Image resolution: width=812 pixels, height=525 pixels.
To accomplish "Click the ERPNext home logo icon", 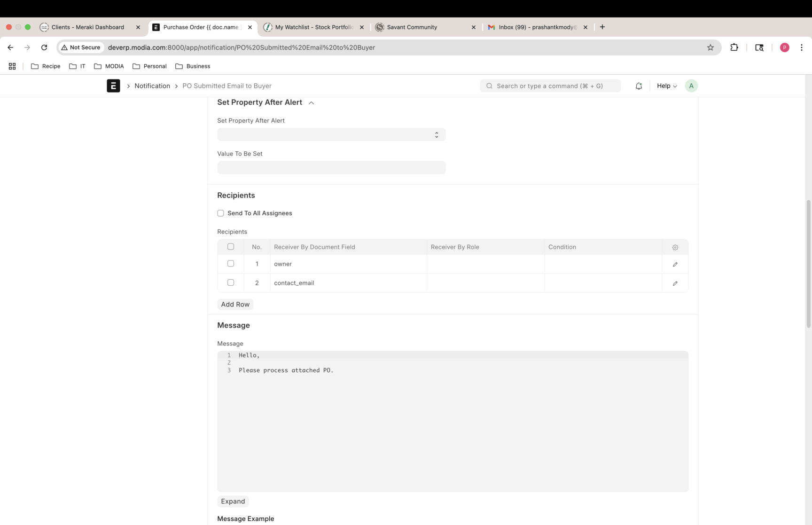I will 113,86.
